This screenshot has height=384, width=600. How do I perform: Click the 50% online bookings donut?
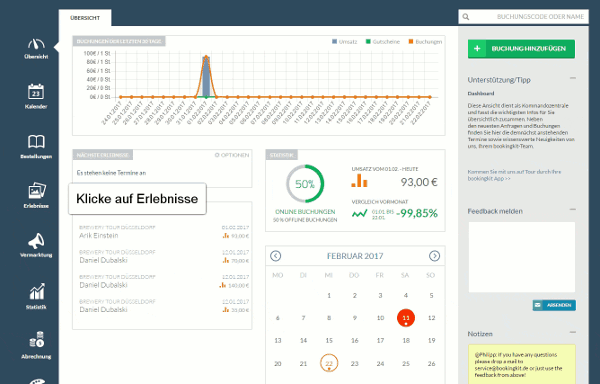(305, 184)
